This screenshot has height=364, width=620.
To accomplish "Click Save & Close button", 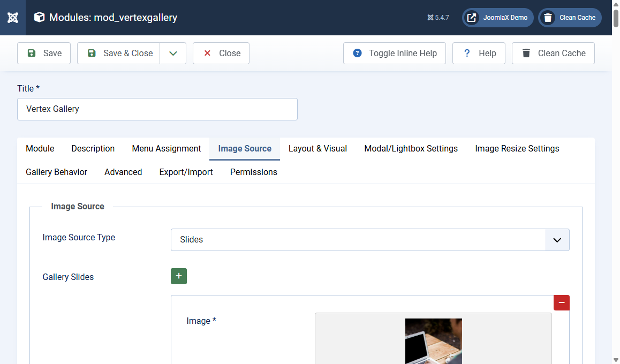I will tap(119, 53).
